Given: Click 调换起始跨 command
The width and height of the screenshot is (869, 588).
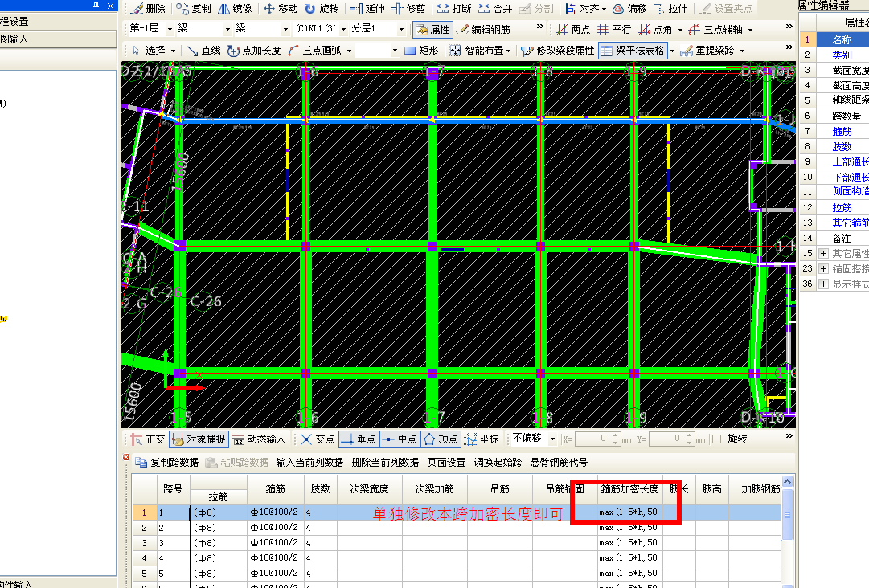Looking at the screenshot, I should coord(498,463).
